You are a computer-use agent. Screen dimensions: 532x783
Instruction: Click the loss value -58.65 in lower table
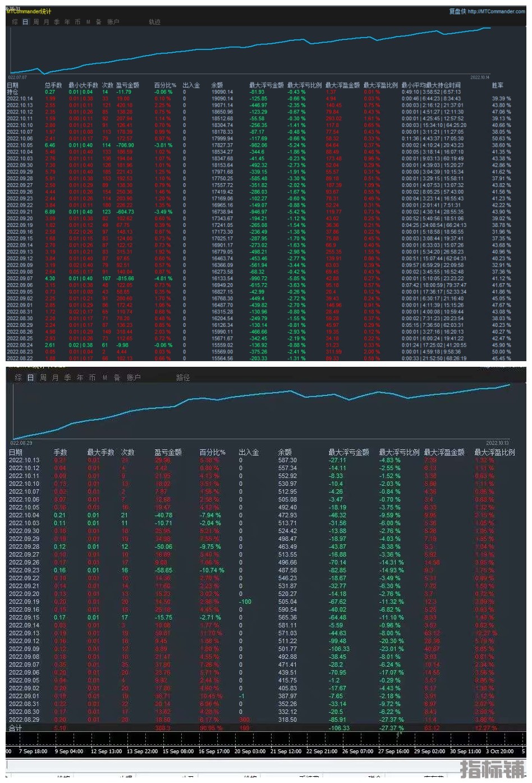[164, 570]
